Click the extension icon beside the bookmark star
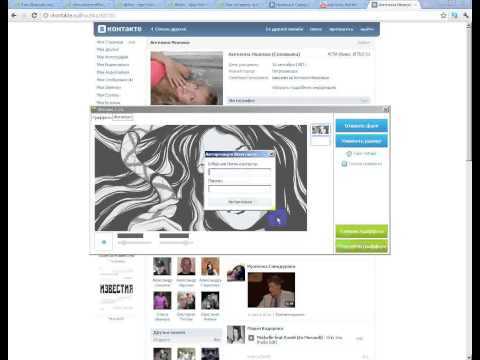480x360 pixels. click(455, 15)
